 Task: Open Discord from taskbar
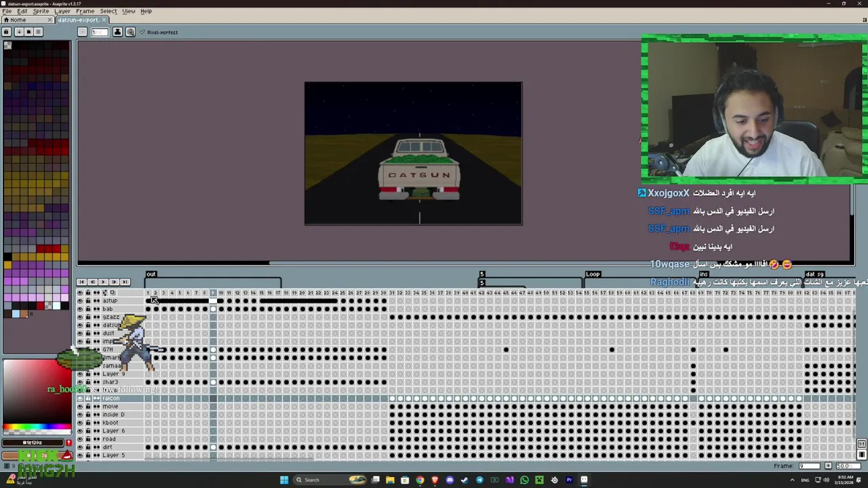(x=450, y=480)
